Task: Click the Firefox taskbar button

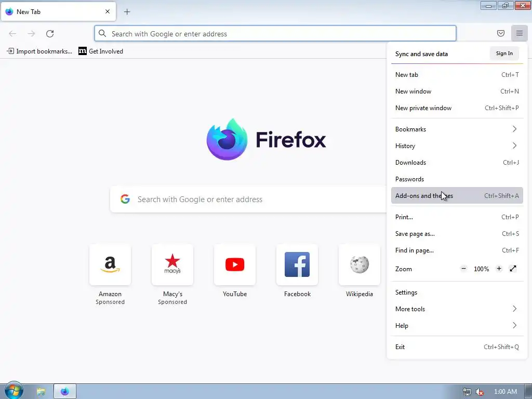Action: pyautogui.click(x=65, y=392)
